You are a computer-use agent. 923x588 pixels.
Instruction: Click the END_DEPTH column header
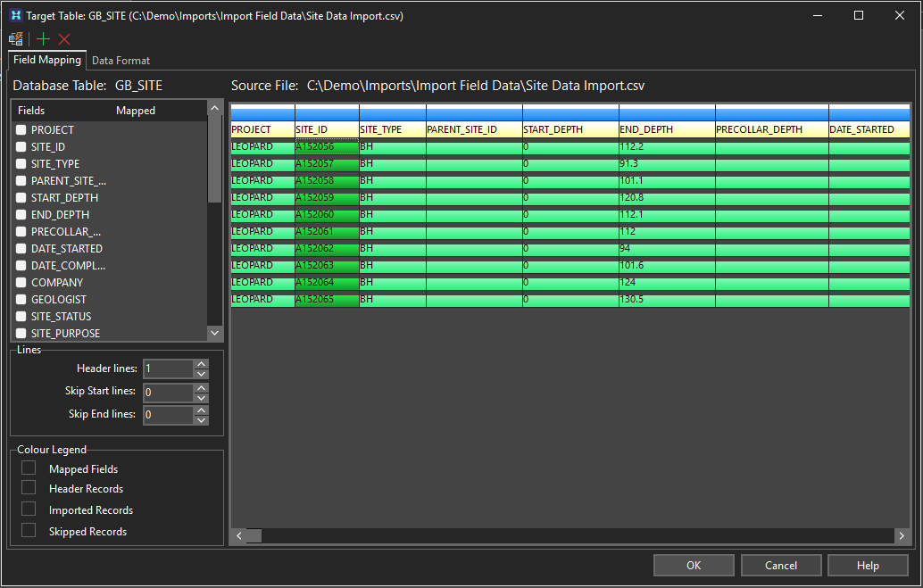point(666,129)
